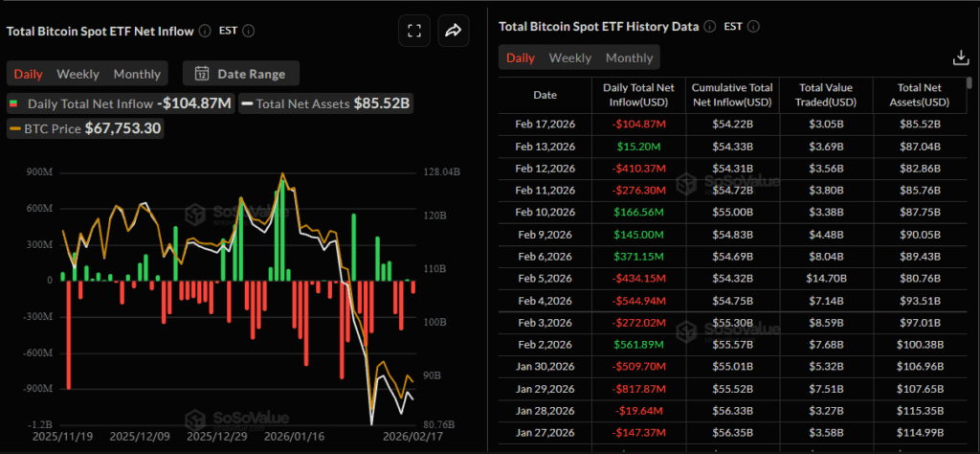This screenshot has width=980, height=454.
Task: Click the calendar icon in Date Range
Action: coord(202,74)
